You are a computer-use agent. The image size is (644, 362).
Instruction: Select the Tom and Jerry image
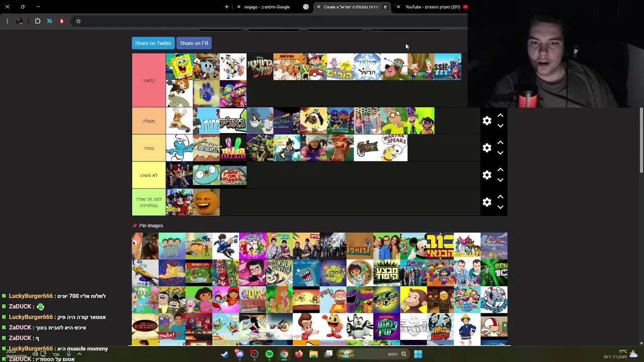260,121
